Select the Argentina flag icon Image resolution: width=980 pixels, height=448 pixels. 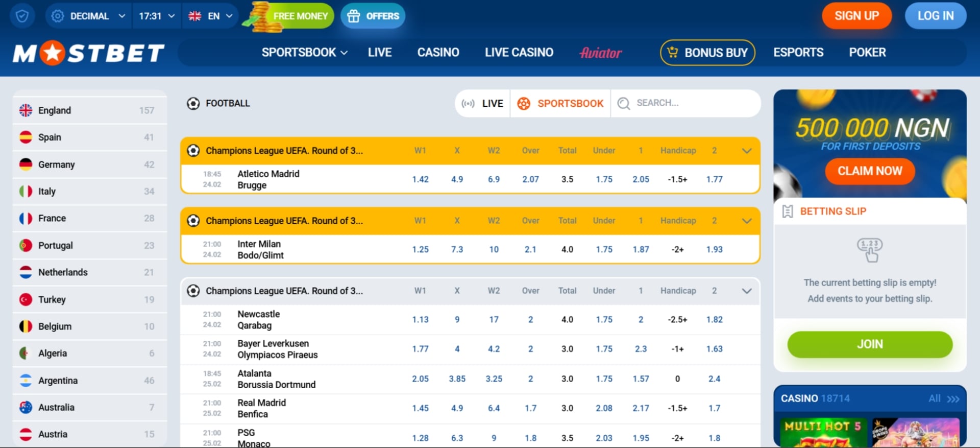click(26, 380)
